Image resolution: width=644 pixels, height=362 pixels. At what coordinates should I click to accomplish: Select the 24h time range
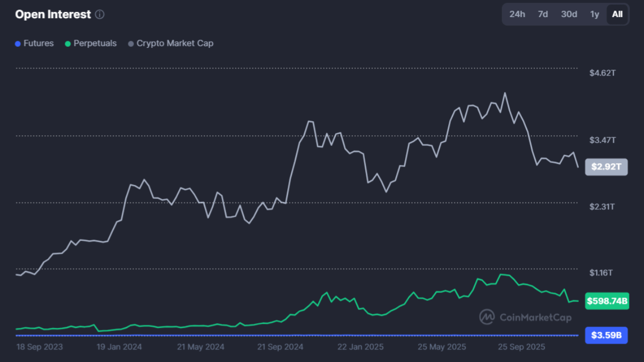[x=517, y=14]
